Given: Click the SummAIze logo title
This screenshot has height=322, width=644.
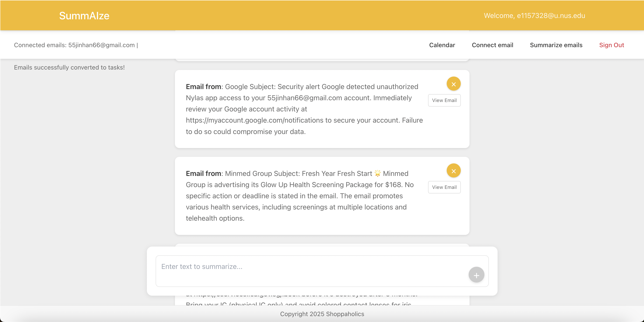Looking at the screenshot, I should (84, 16).
